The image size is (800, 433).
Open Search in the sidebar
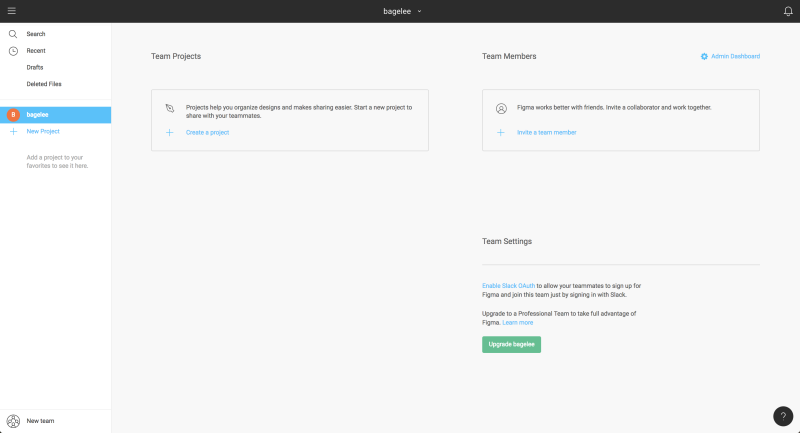tap(36, 34)
